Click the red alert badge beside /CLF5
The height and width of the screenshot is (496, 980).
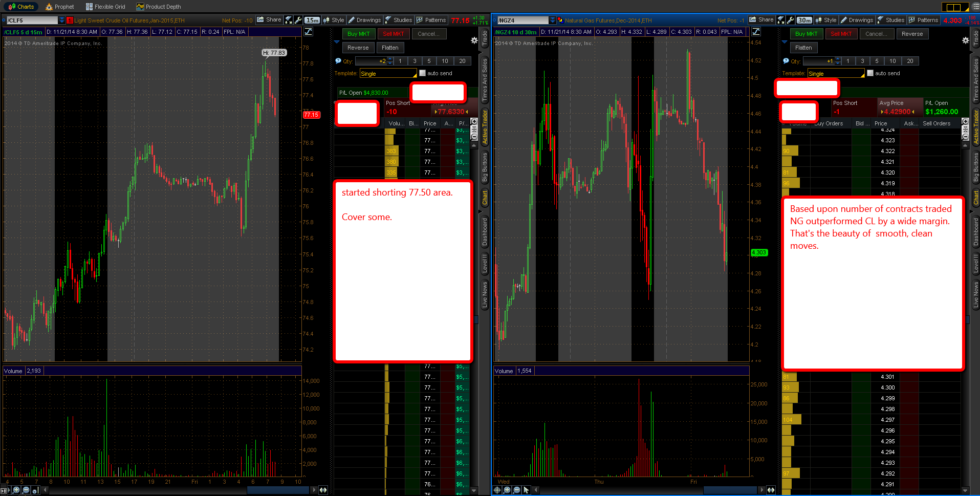click(70, 20)
